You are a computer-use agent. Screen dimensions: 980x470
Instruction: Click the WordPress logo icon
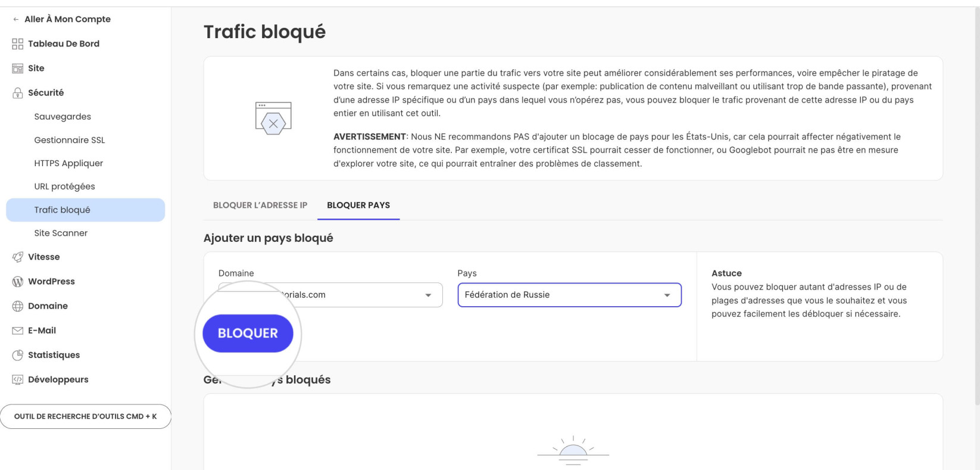coord(18,281)
